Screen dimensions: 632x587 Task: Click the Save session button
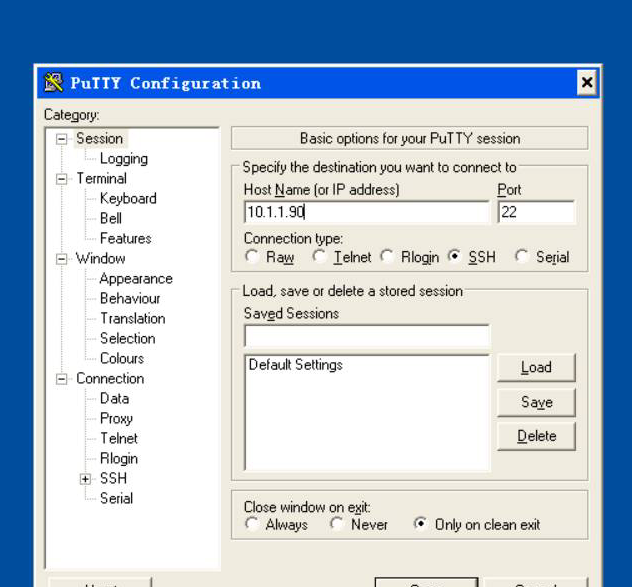click(x=536, y=402)
